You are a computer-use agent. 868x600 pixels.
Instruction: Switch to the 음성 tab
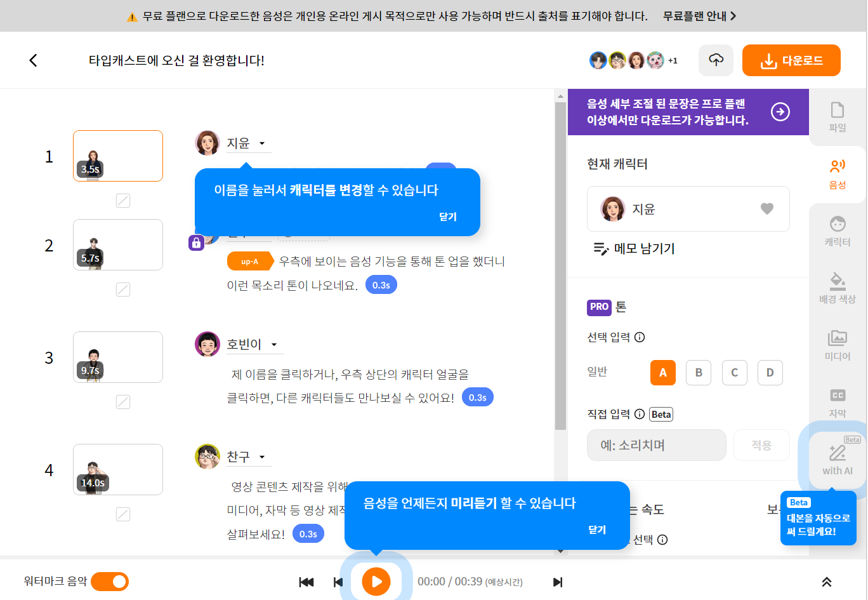pyautogui.click(x=837, y=173)
